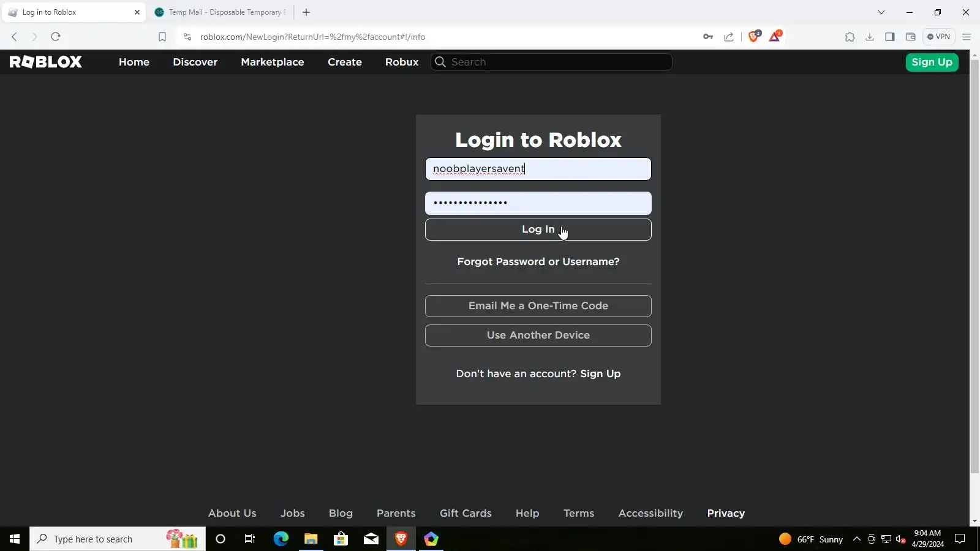Image resolution: width=980 pixels, height=551 pixels.
Task: Click the Brave icon on taskbar
Action: tap(401, 539)
